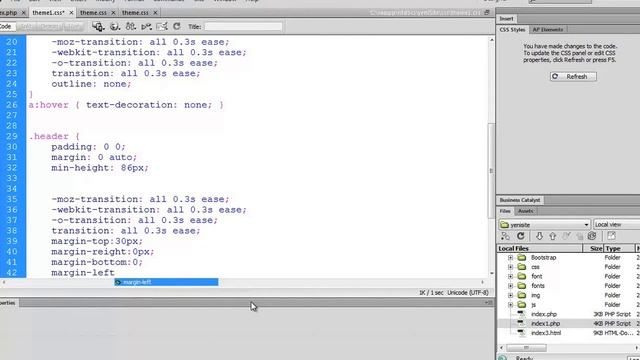This screenshot has width=640, height=360.
Task: Click the Local Files column header
Action: [x=539, y=248]
